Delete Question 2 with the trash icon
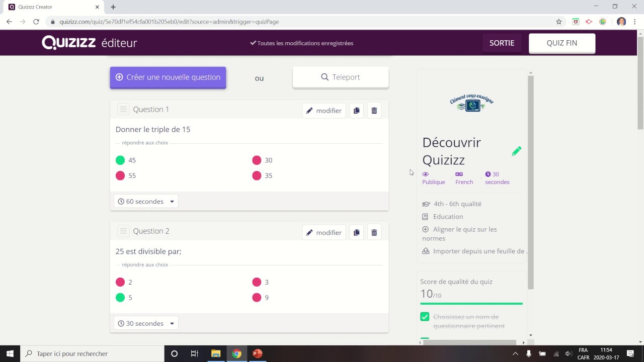This screenshot has height=362, width=644. point(374,232)
